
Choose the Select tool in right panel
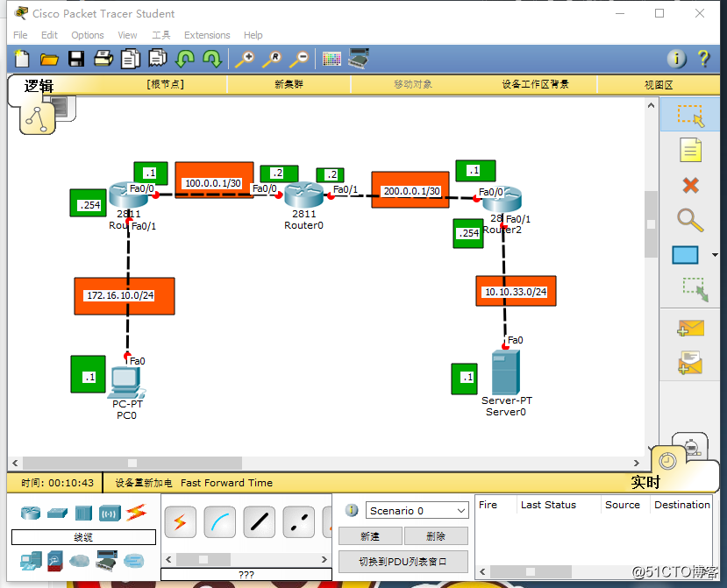pyautogui.click(x=690, y=115)
